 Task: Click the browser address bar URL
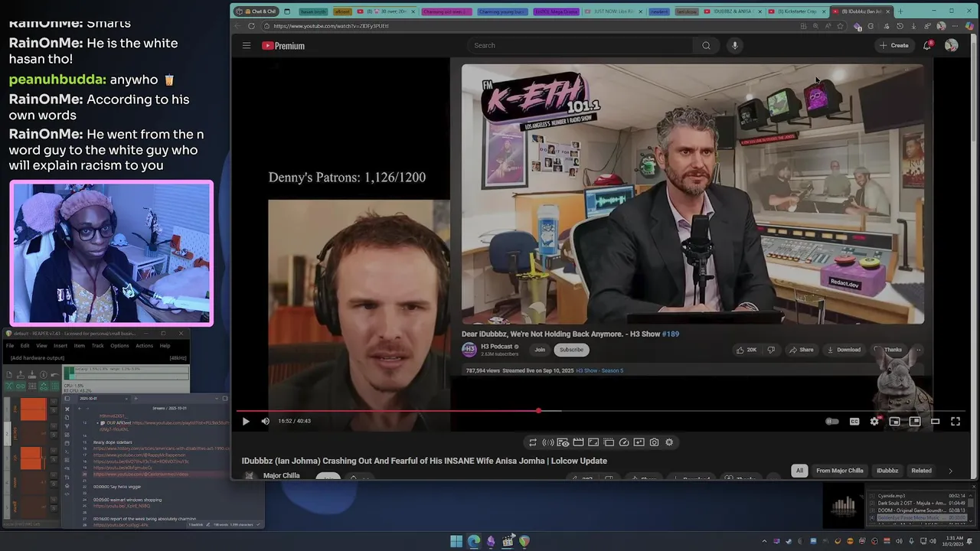[331, 26]
